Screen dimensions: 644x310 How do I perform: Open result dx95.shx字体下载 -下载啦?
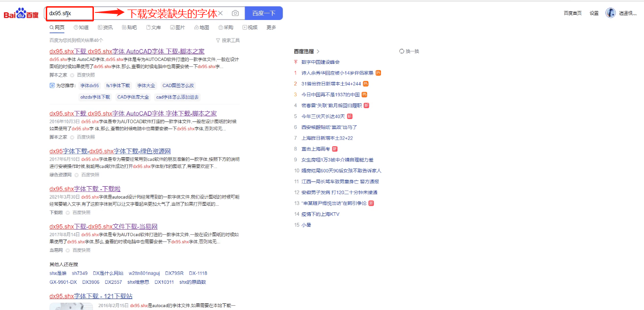coord(85,189)
